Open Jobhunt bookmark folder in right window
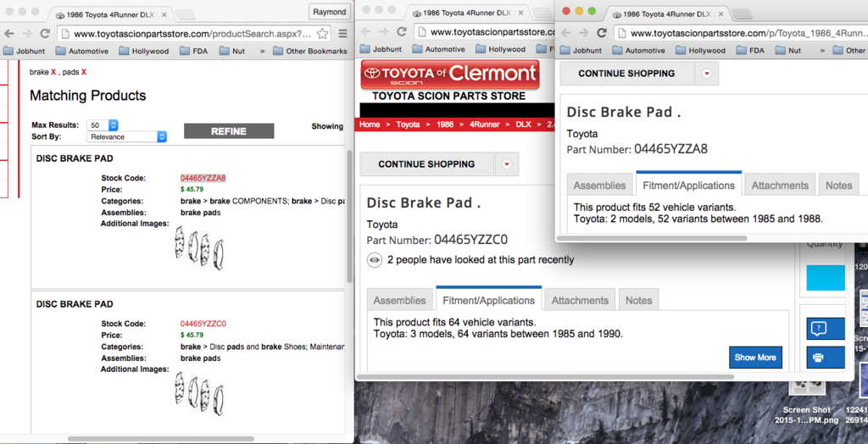868x444 pixels. [x=581, y=50]
